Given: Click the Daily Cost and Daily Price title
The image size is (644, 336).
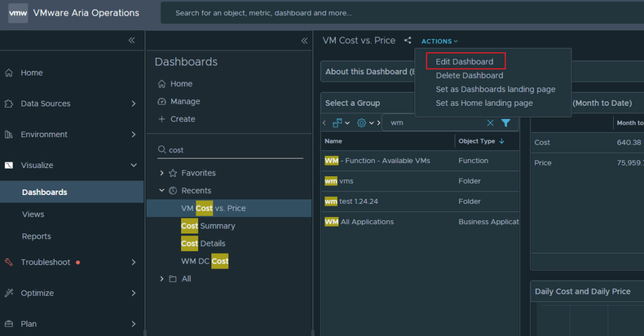Looking at the screenshot, I should pyautogui.click(x=582, y=291).
